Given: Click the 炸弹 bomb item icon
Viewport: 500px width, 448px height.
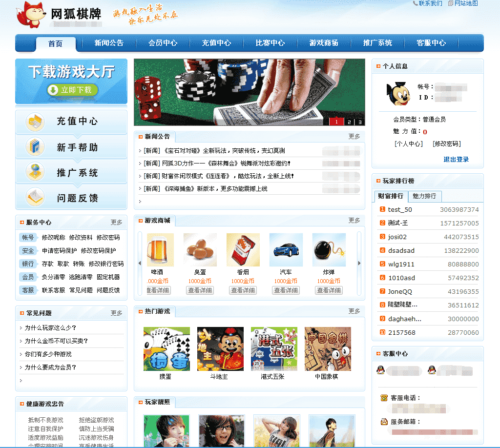Looking at the screenshot, I should (x=329, y=249).
